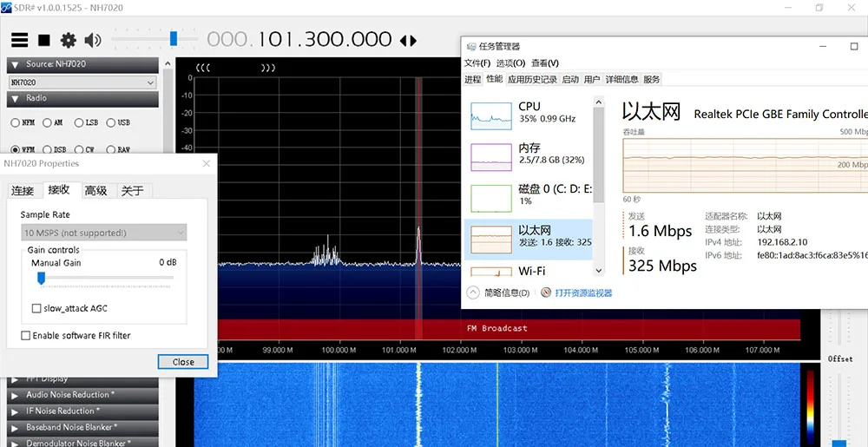Select the 以太网 Ethernet graph thumbnail

(x=491, y=240)
